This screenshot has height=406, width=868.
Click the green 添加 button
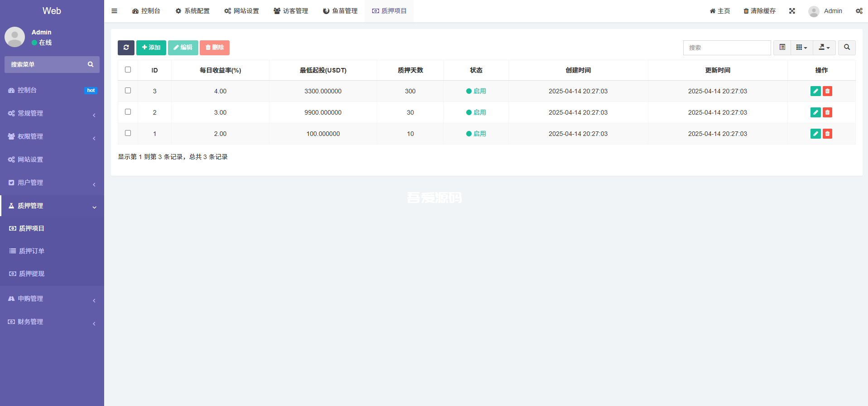[151, 48]
